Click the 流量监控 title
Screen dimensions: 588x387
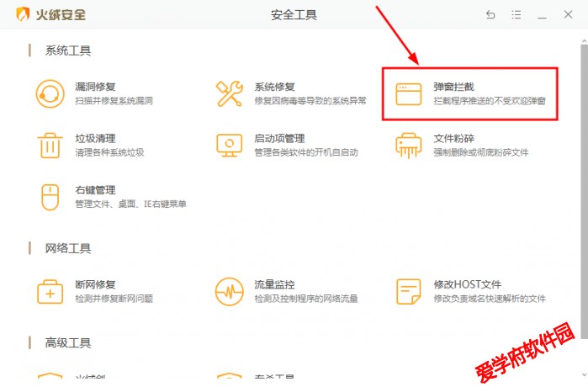[274, 284]
